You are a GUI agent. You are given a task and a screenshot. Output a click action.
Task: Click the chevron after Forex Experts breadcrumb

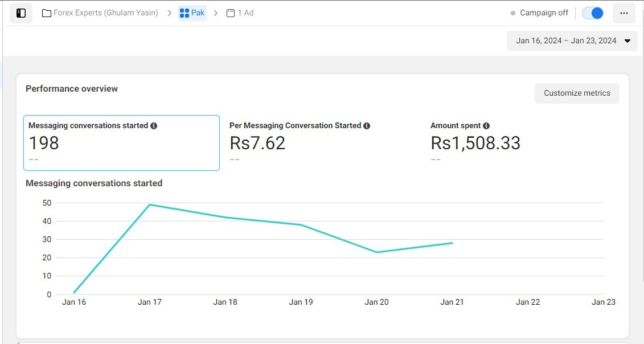(169, 13)
